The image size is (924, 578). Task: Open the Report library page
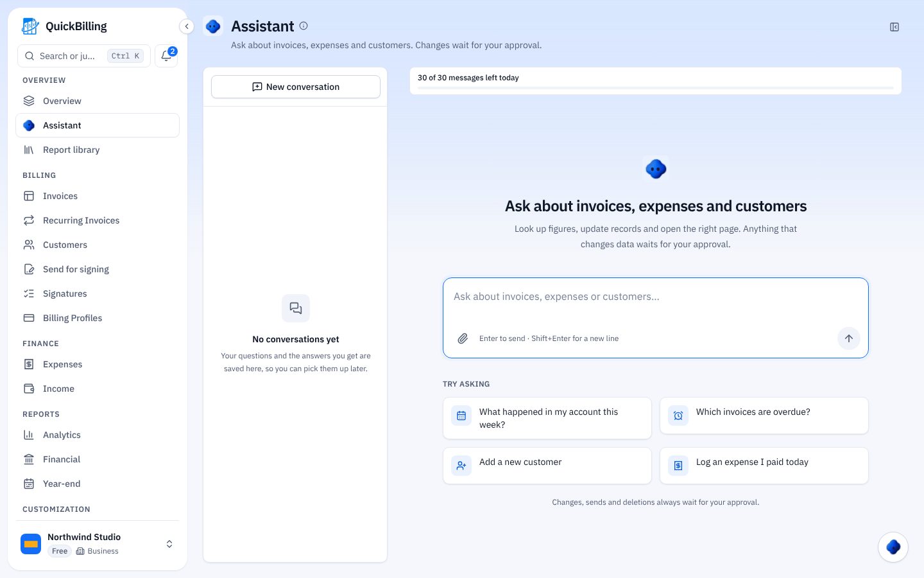click(98, 150)
